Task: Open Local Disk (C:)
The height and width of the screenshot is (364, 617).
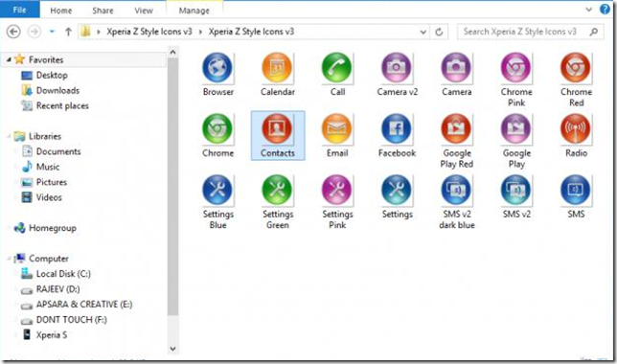Action: coord(63,274)
